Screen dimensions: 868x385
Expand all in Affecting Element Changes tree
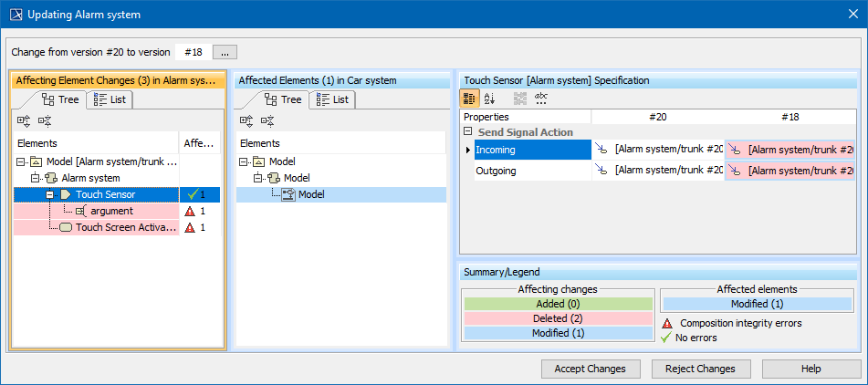(23, 120)
